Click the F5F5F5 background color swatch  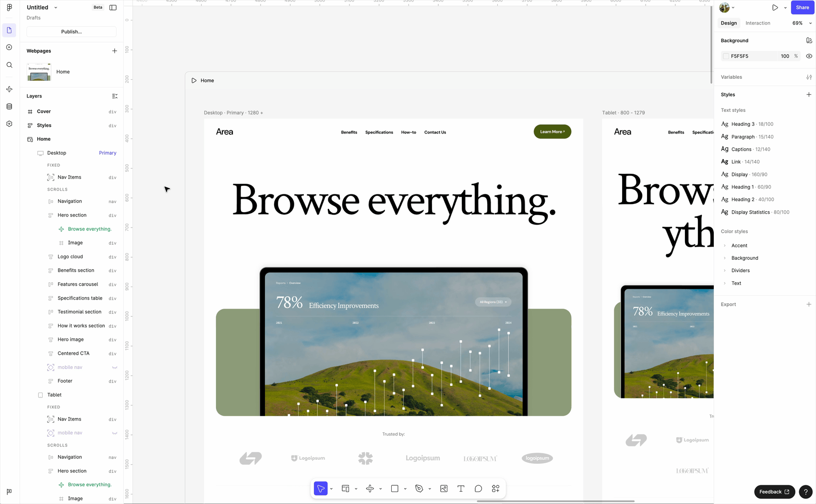tap(726, 56)
